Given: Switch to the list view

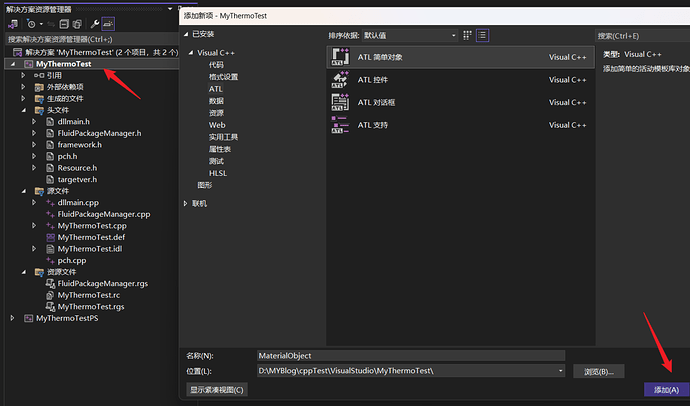Looking at the screenshot, I should click(x=482, y=35).
